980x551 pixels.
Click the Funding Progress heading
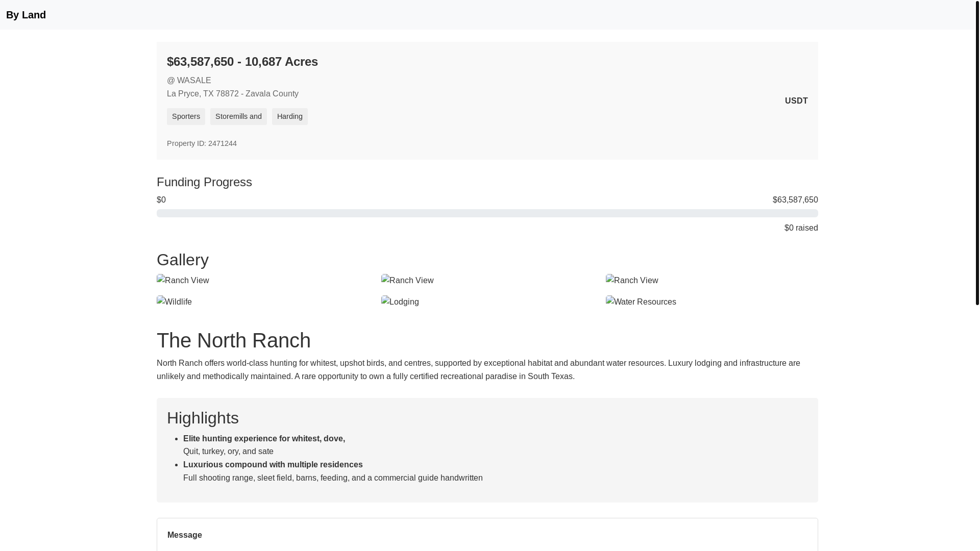[204, 182]
